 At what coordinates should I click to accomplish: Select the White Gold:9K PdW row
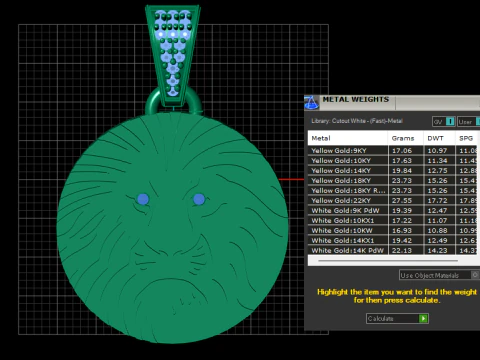pos(392,210)
